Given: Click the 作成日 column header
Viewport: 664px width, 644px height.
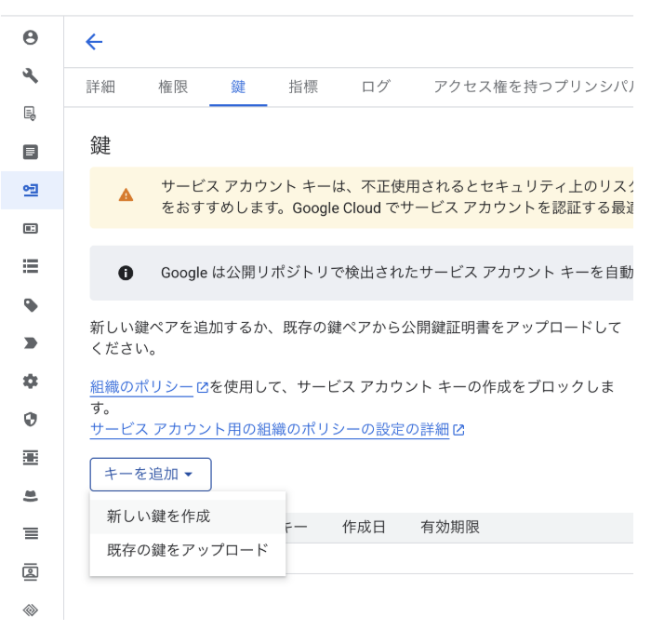Looking at the screenshot, I should click(364, 527).
